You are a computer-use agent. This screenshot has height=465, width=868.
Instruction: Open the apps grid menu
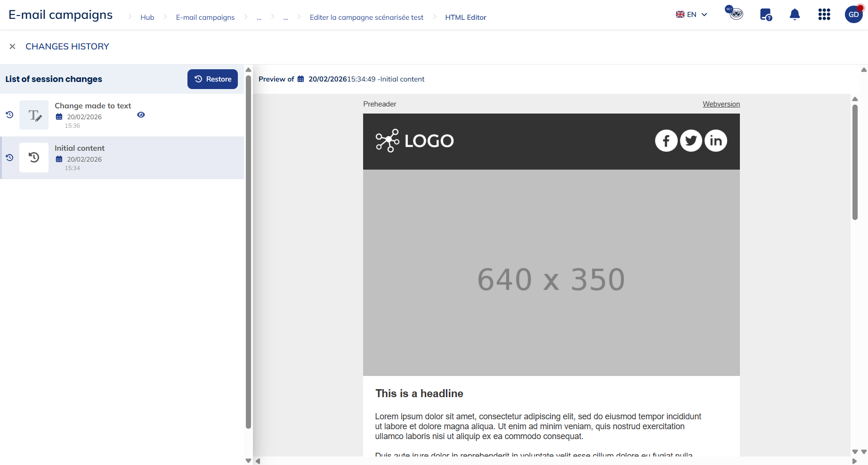(824, 15)
